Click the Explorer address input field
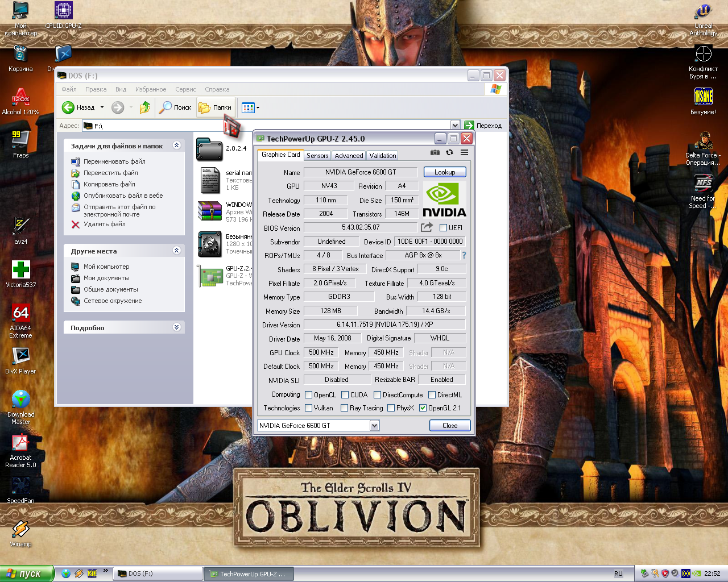The height and width of the screenshot is (582, 728). [267, 126]
